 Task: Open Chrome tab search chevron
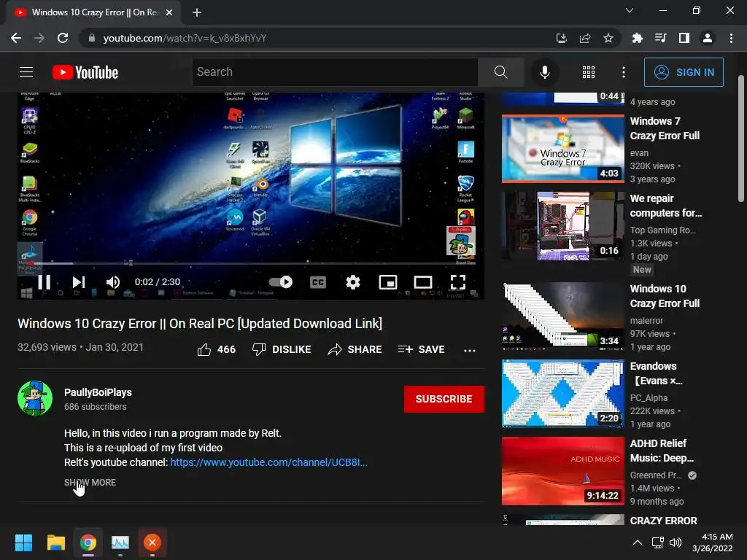(x=630, y=10)
